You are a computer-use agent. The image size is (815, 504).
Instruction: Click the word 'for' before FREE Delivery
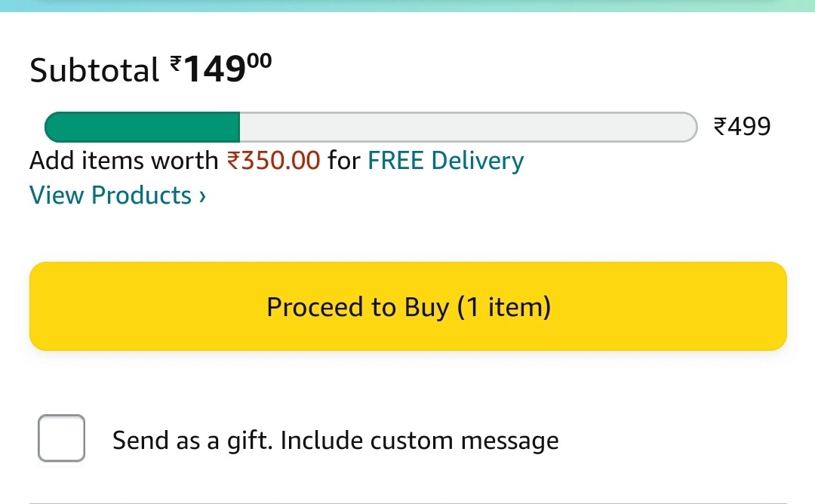tap(343, 161)
